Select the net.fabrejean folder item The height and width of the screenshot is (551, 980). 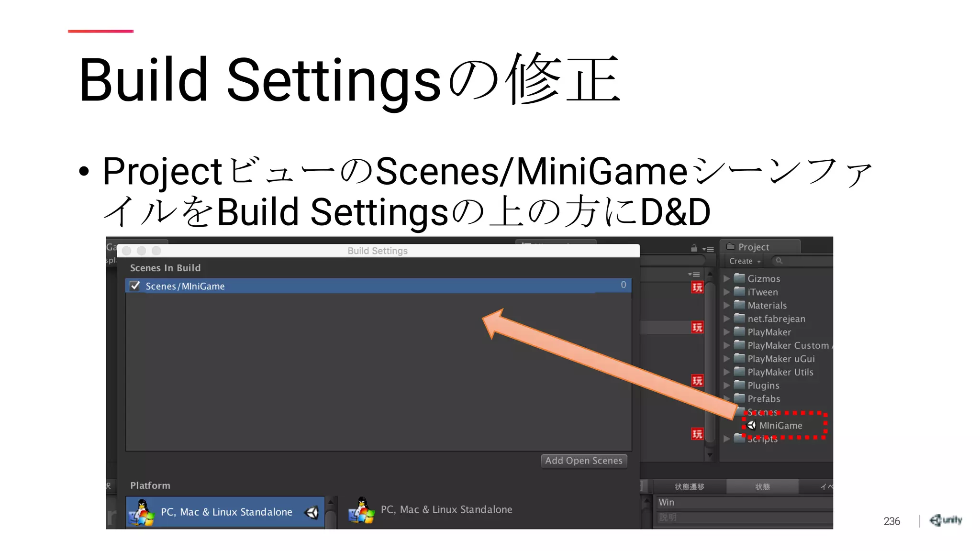[x=776, y=319]
